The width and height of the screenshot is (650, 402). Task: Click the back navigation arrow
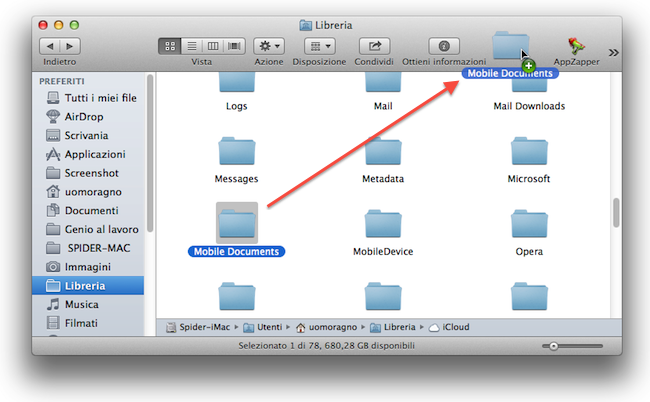(x=48, y=46)
